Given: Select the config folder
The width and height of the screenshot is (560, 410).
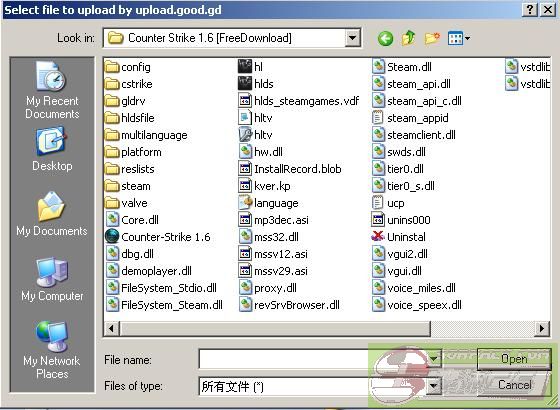Looking at the screenshot, I should click(x=128, y=67).
